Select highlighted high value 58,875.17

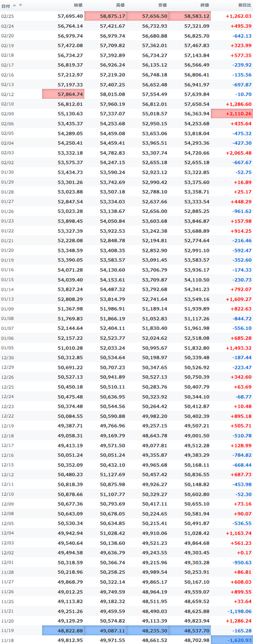(x=106, y=16)
